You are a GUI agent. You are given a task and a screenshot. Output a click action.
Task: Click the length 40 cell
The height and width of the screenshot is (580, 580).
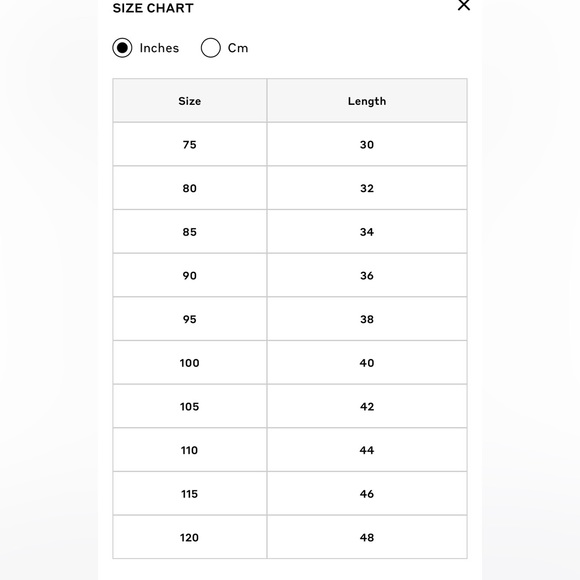367,362
